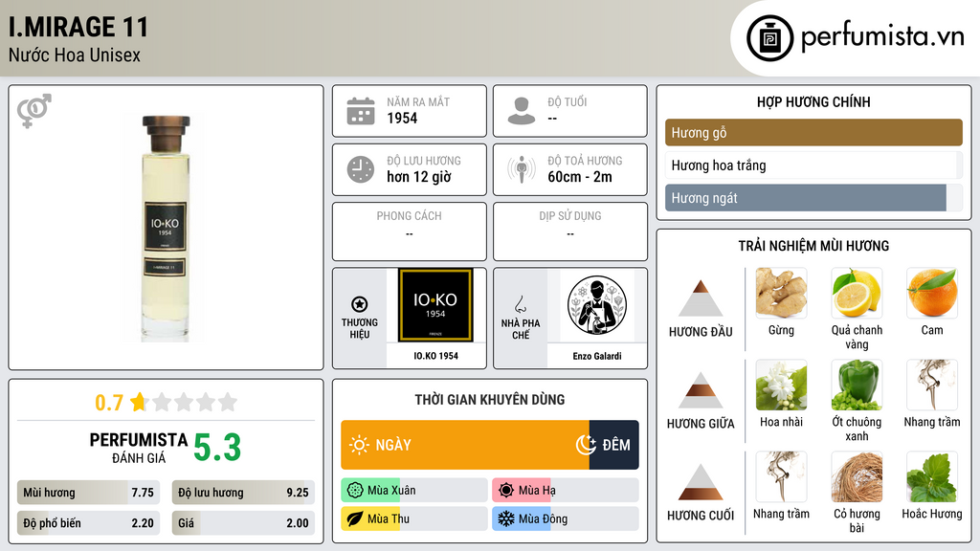Viewport: 980px width, 551px height.
Task: Open the I.Mirage 11 bottle image
Action: (x=166, y=228)
